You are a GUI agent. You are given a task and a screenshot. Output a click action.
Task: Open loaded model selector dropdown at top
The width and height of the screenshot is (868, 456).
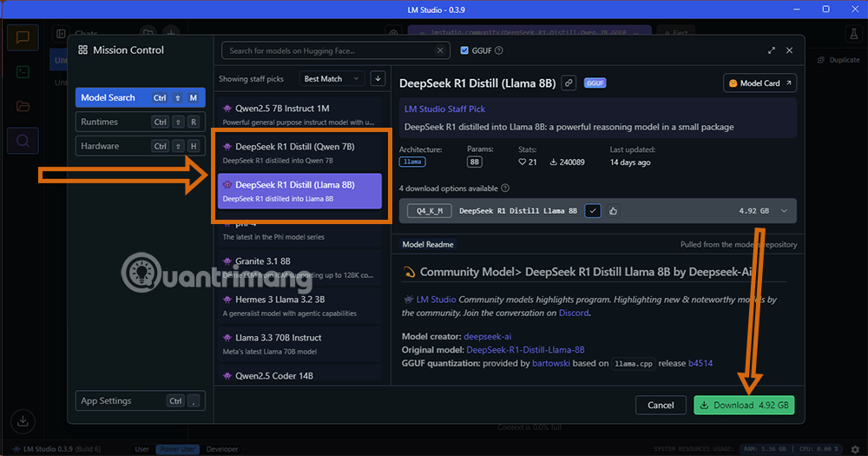point(529,32)
